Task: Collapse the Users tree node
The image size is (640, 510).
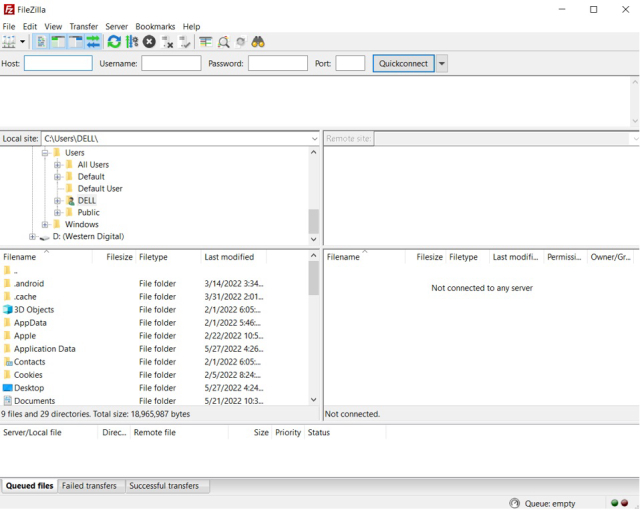Action: tap(45, 153)
